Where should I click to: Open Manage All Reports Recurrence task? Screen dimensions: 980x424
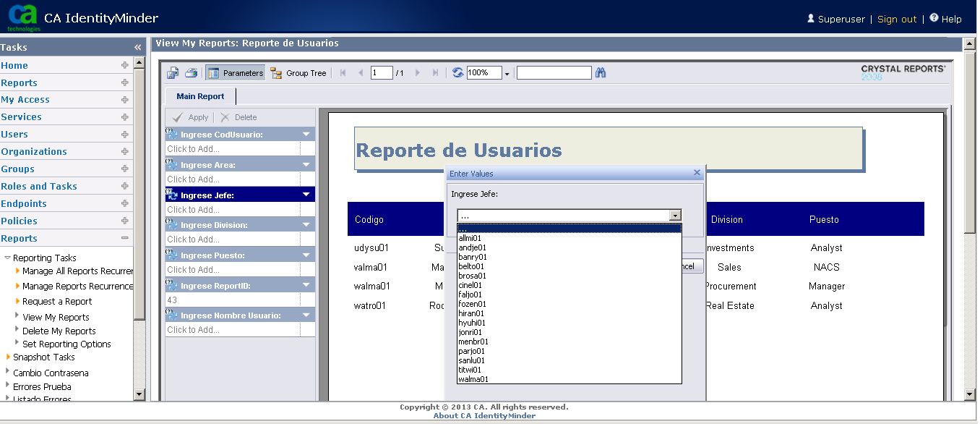pos(78,271)
